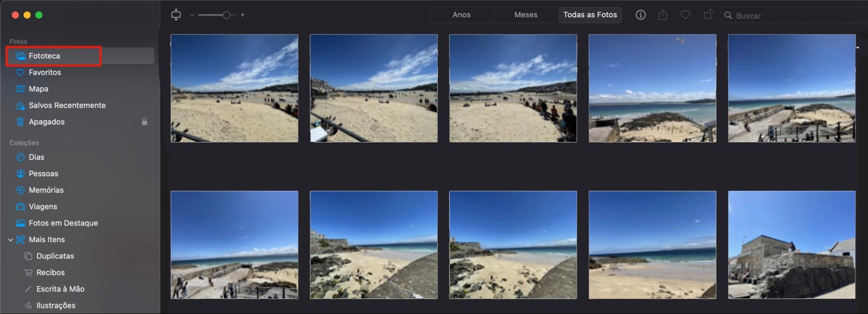
Task: Select the Todas as Fotos tab
Action: pyautogui.click(x=590, y=15)
